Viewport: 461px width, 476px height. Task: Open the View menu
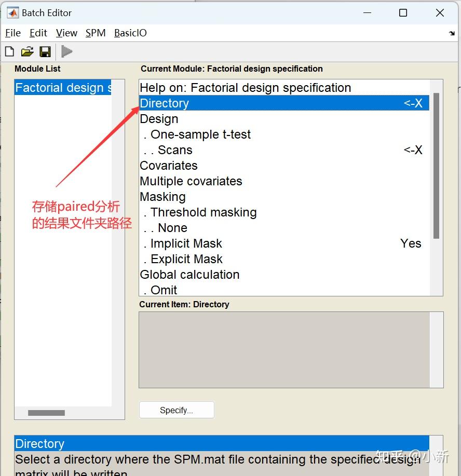click(x=66, y=33)
